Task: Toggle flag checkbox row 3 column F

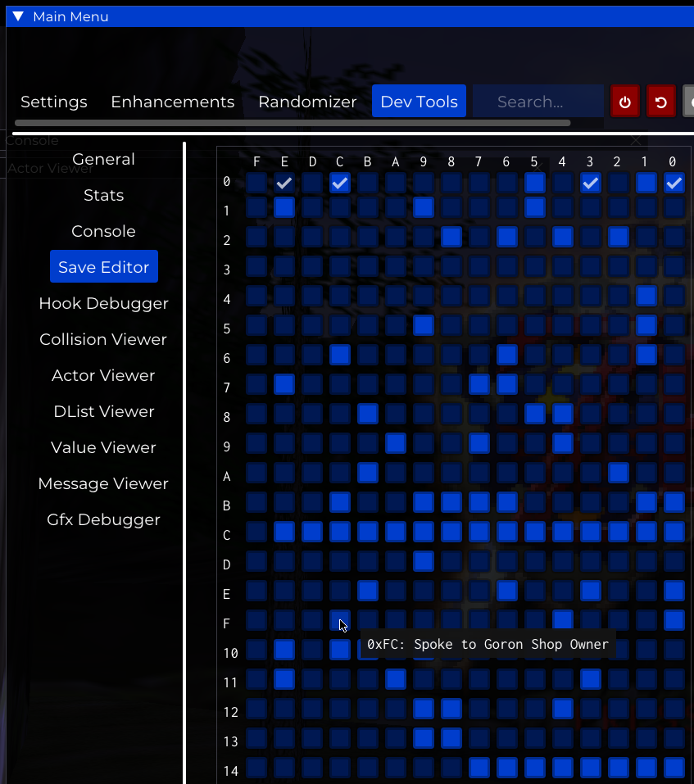Action: [256, 266]
